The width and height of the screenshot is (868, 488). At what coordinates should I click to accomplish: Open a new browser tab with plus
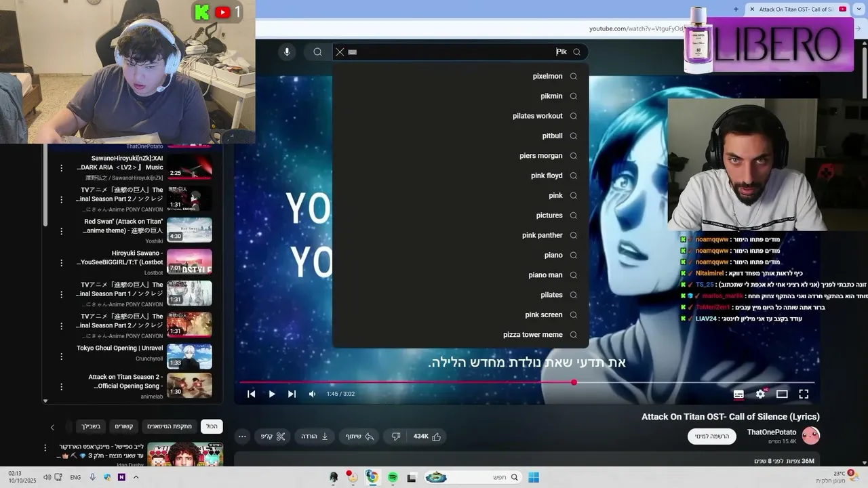click(x=736, y=9)
